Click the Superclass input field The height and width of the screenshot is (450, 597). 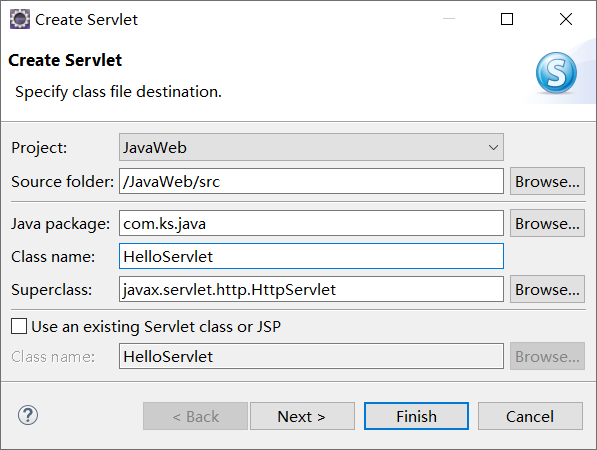point(311,289)
